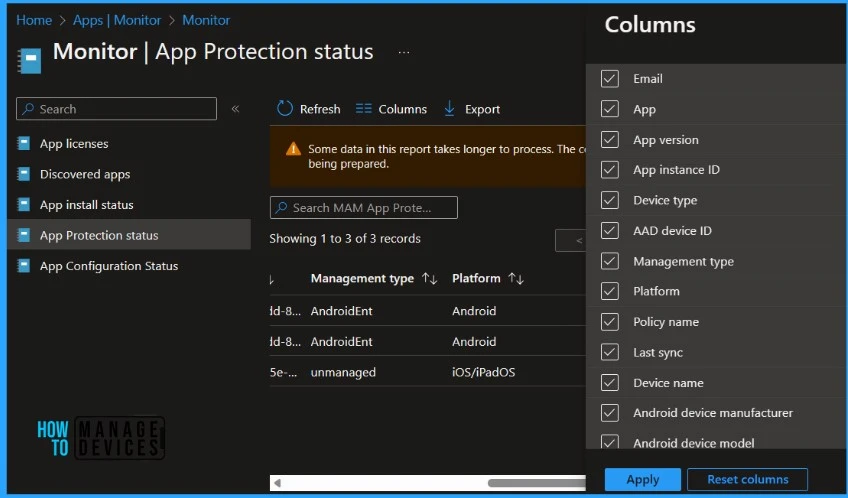Click the Apply button
The width and height of the screenshot is (848, 498).
pos(642,479)
